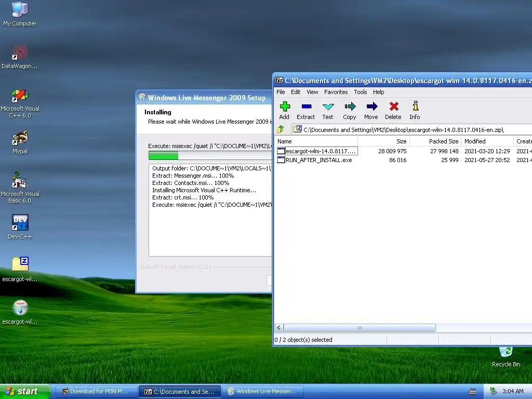
Task: Click the installation progress bar
Action: click(210, 155)
